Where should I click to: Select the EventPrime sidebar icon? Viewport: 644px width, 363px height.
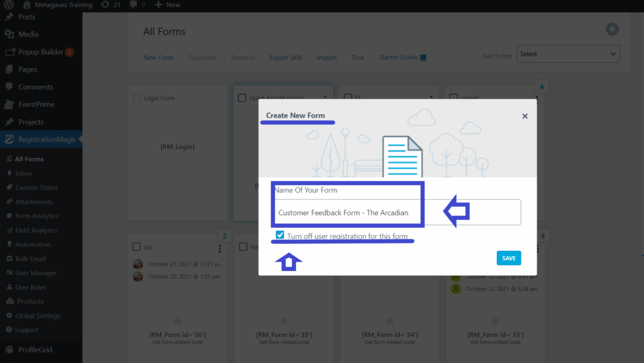[9, 104]
